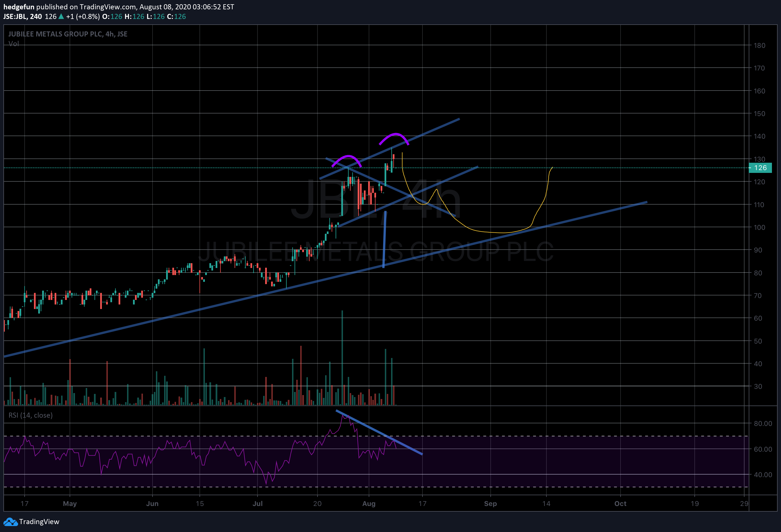Click the green up-arrow price change indicator
781x532 pixels.
point(61,16)
